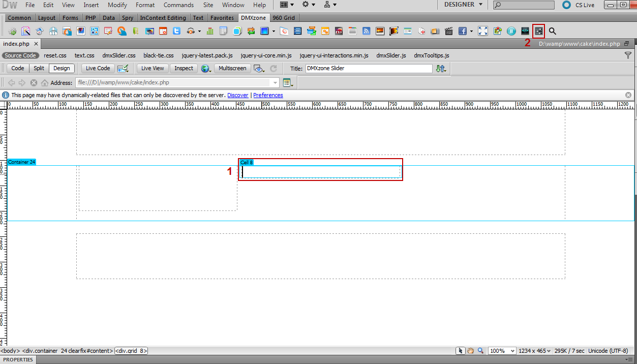Click the green gear icon in DMXzone toolbar
The image size is (637, 364).
click(x=12, y=31)
